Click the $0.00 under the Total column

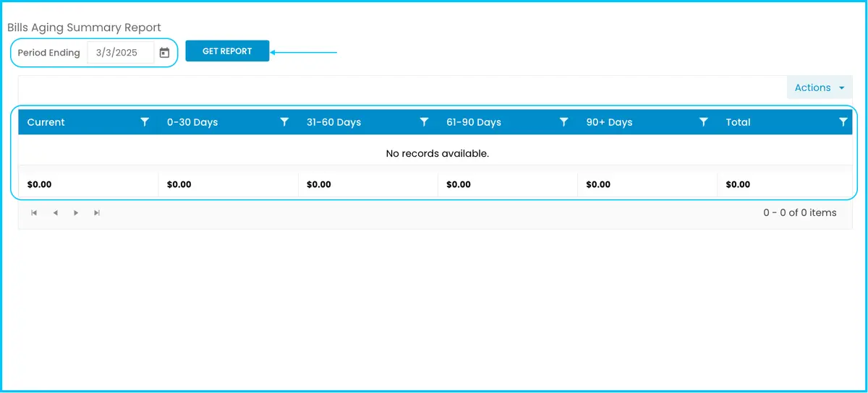click(x=738, y=184)
